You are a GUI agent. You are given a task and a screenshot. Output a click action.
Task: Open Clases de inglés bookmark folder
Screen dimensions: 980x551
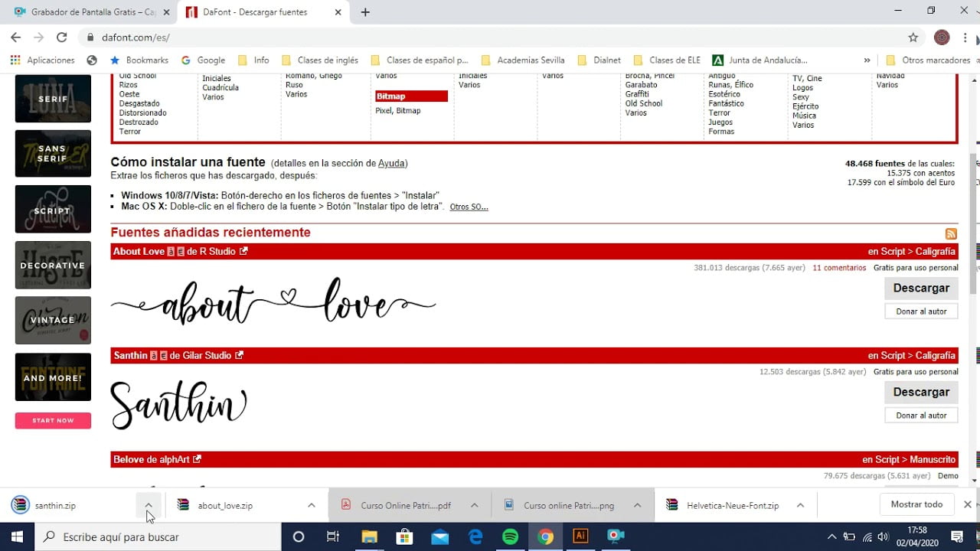pyautogui.click(x=319, y=60)
